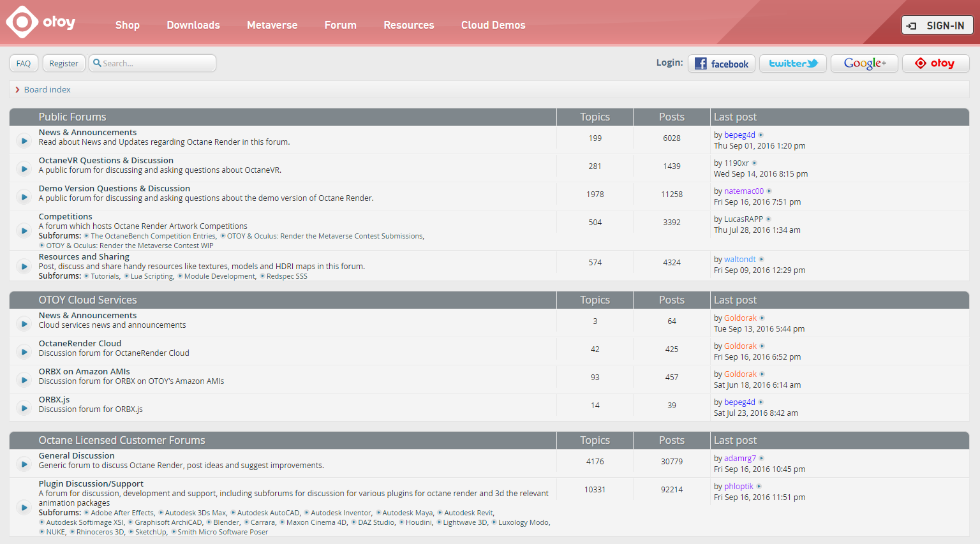Log in with the otoy account button
This screenshot has width=980, height=544.
936,64
